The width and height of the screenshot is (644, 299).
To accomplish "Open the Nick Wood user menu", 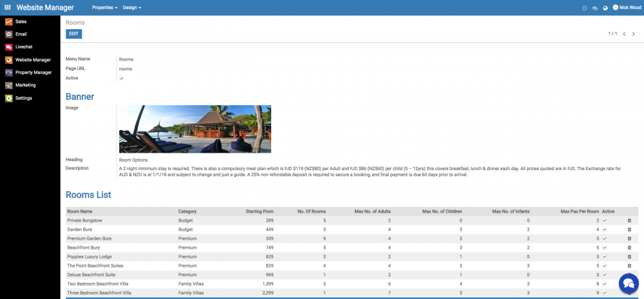I will coord(627,7).
